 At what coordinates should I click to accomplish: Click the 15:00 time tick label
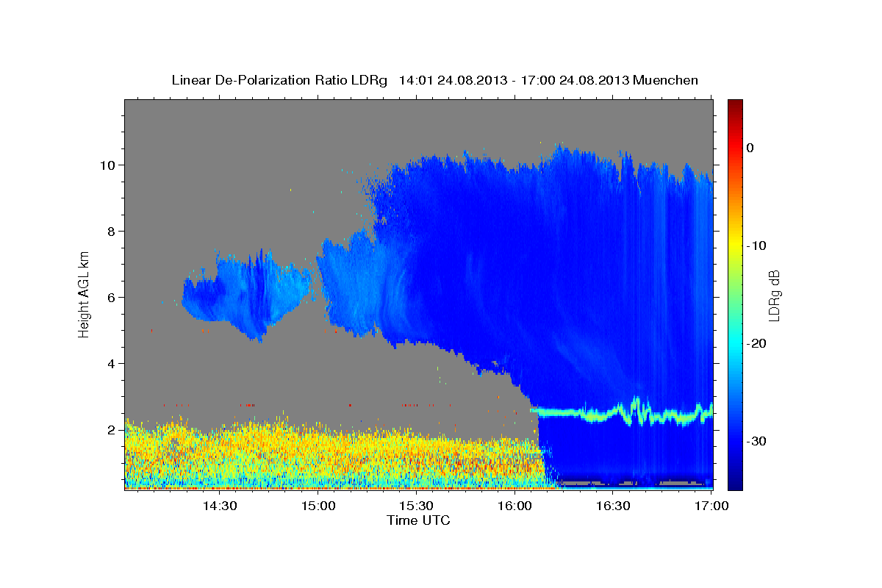tap(318, 506)
